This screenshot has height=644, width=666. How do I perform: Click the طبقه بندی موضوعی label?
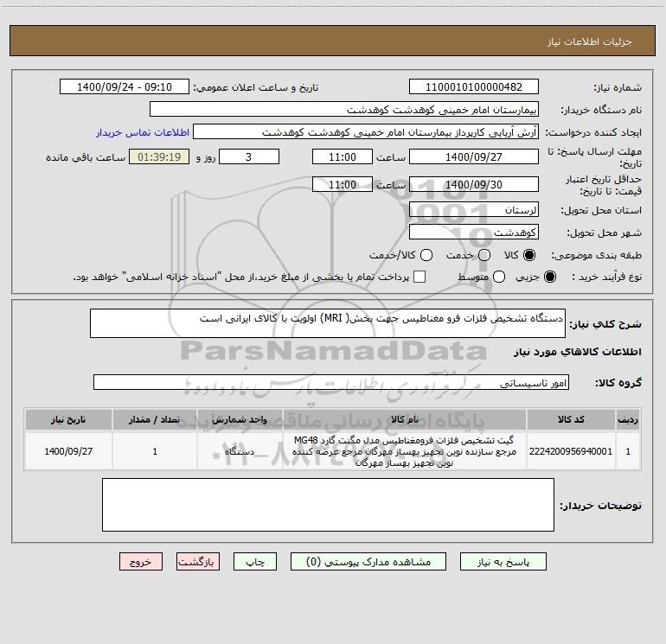point(596,255)
